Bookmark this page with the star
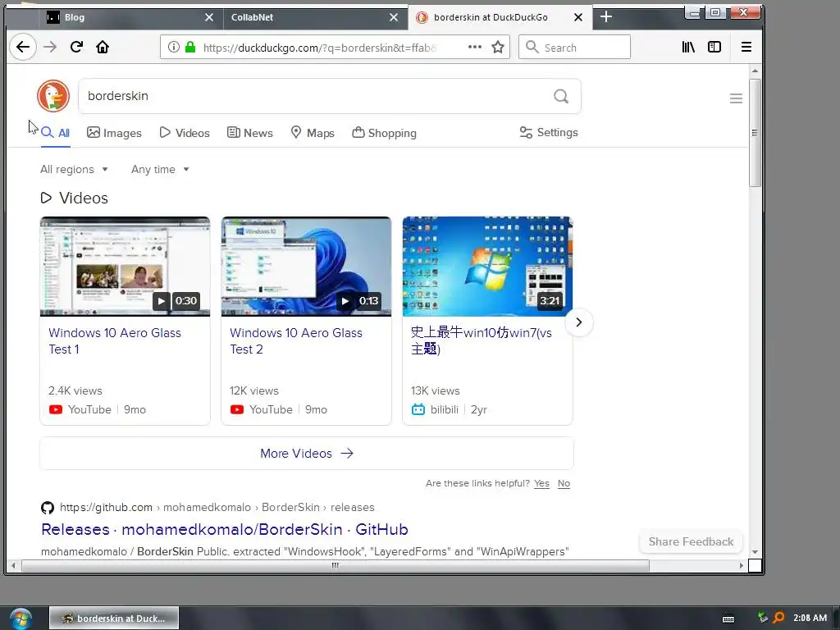840x630 pixels. coord(498,47)
